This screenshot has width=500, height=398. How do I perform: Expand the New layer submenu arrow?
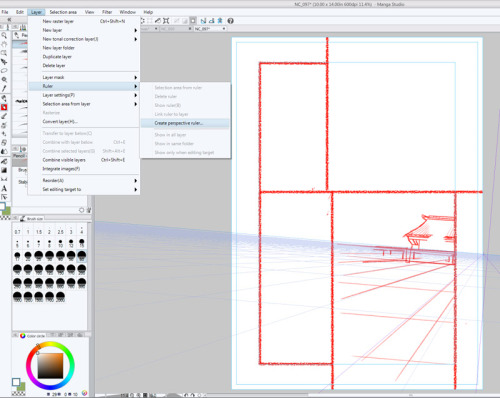pos(136,30)
